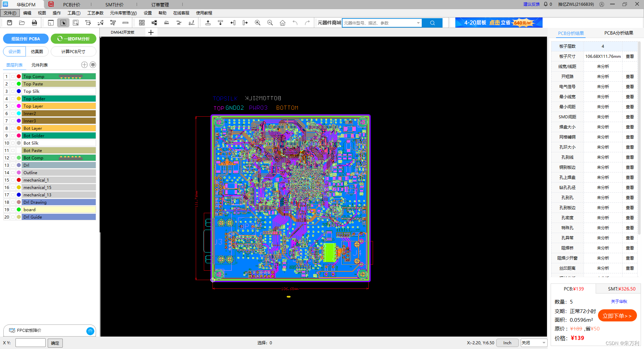Click 立即下单 order button
This screenshot has height=349, width=644.
point(617,316)
